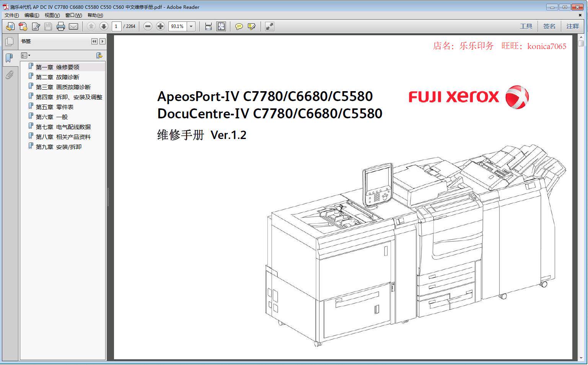Image resolution: width=588 pixels, height=365 pixels.
Task: Click the zoom out minus control
Action: [x=148, y=26]
